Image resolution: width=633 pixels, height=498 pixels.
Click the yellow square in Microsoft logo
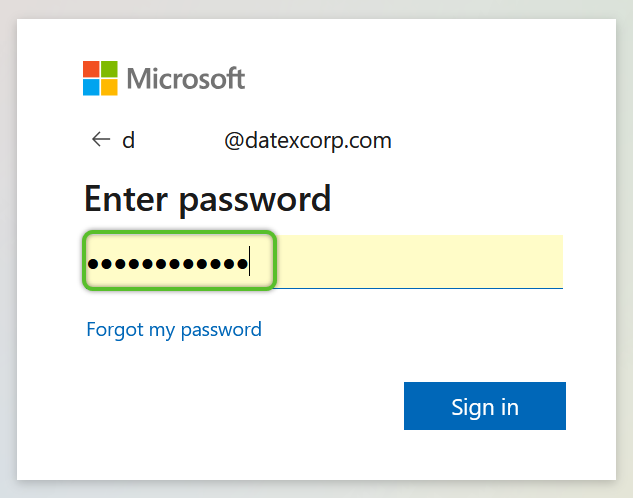tap(109, 87)
